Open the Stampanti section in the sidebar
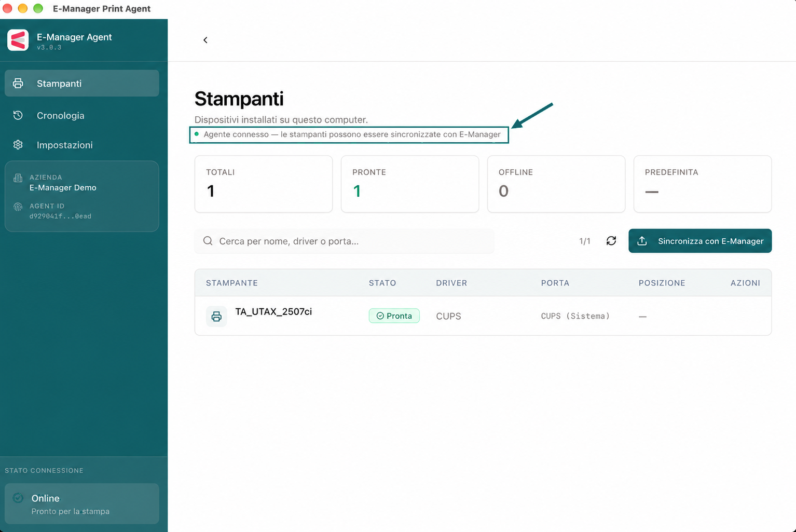The height and width of the screenshot is (532, 796). coord(82,83)
